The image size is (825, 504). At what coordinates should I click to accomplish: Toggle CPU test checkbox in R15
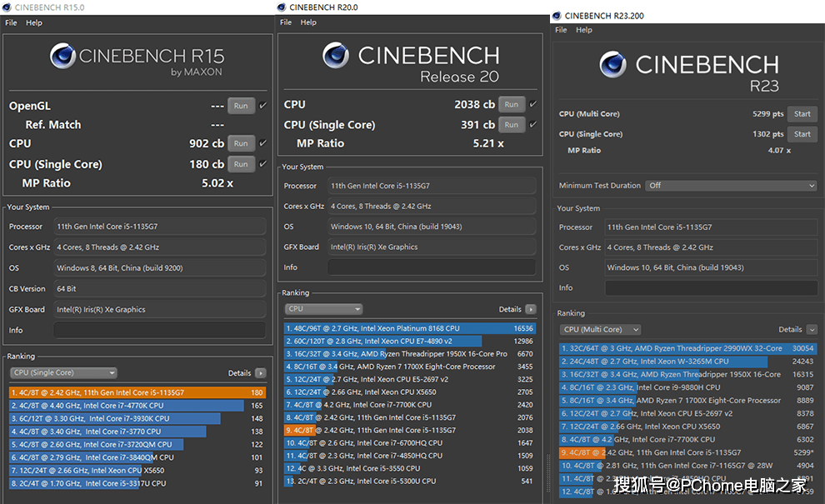coord(263,142)
